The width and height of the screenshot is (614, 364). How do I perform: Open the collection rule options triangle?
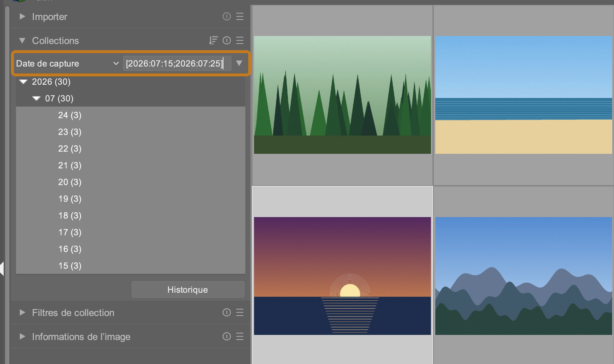(x=239, y=63)
